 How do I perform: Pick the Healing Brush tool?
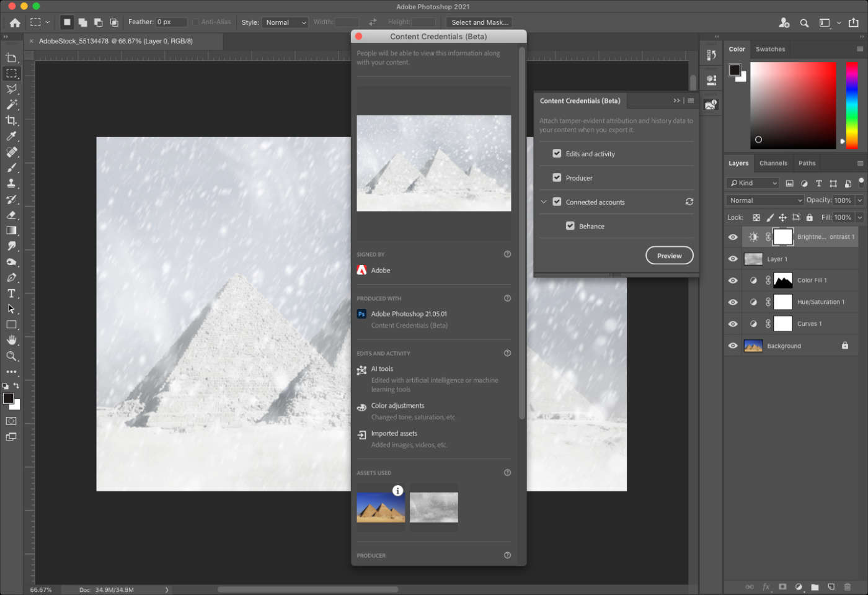coord(11,152)
